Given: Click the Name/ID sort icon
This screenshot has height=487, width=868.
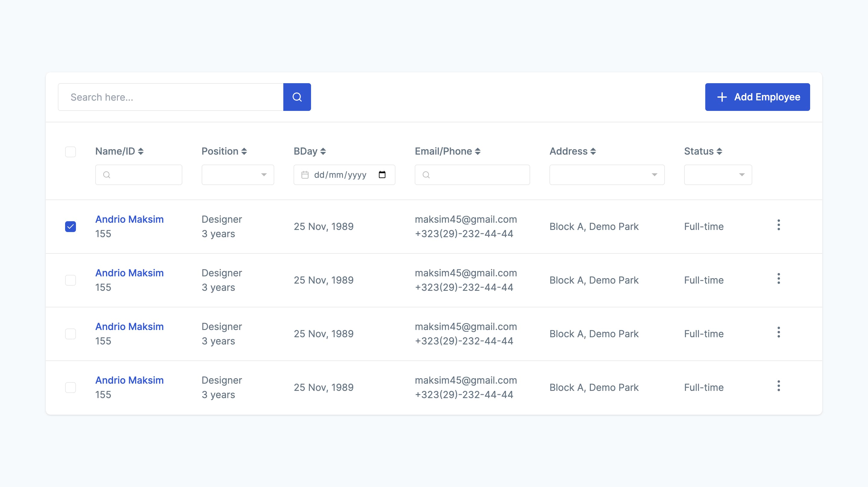Looking at the screenshot, I should 141,151.
